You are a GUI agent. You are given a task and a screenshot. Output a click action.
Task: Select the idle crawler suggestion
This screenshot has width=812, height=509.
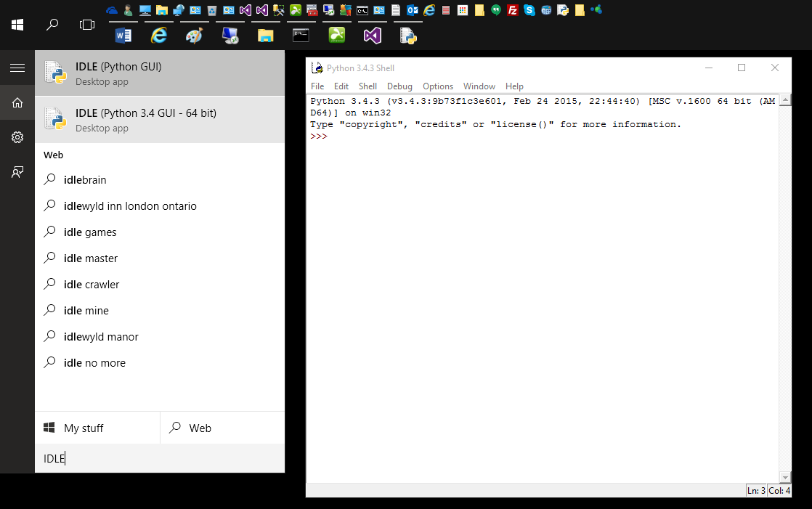(160, 285)
